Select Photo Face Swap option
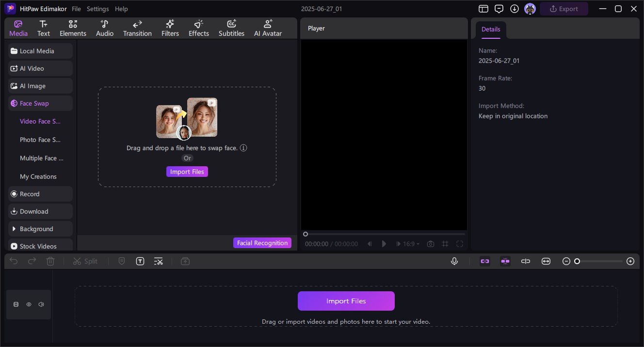 40,140
